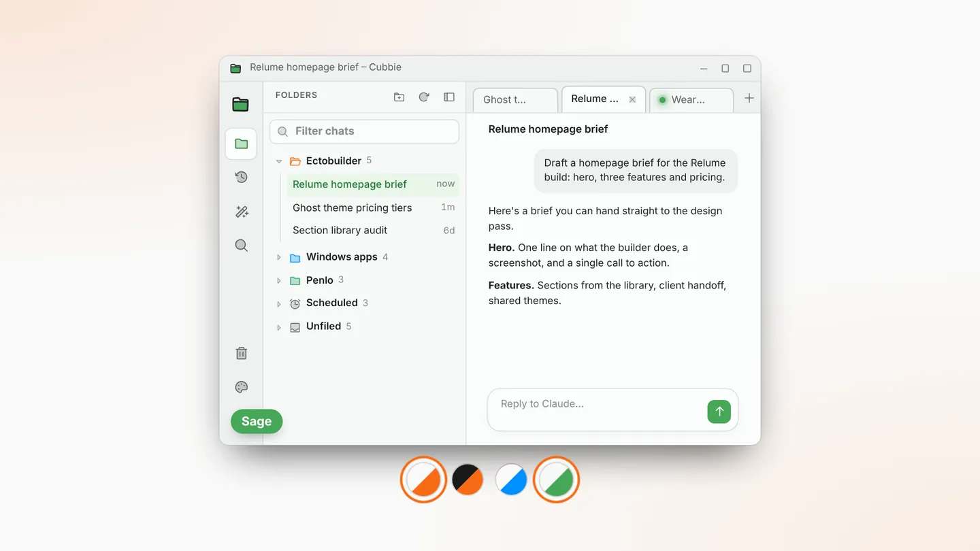This screenshot has width=980, height=551.
Task: Create a new folder with the header icon
Action: [399, 97]
